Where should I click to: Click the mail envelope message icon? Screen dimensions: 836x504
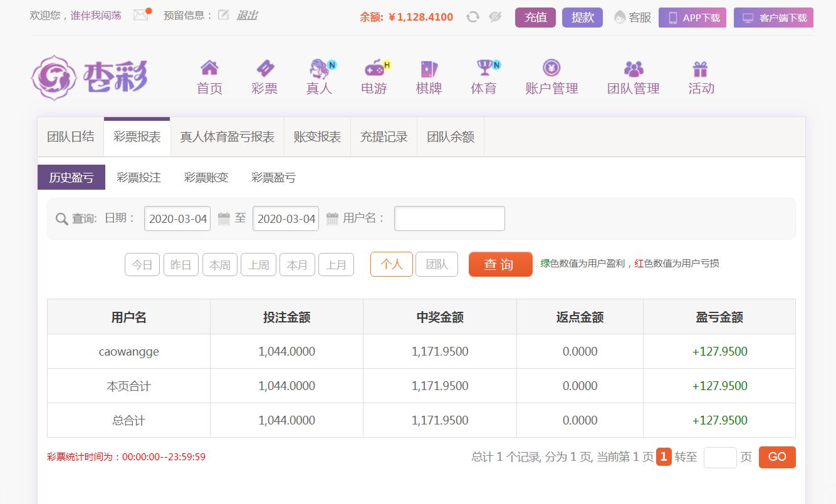click(141, 15)
